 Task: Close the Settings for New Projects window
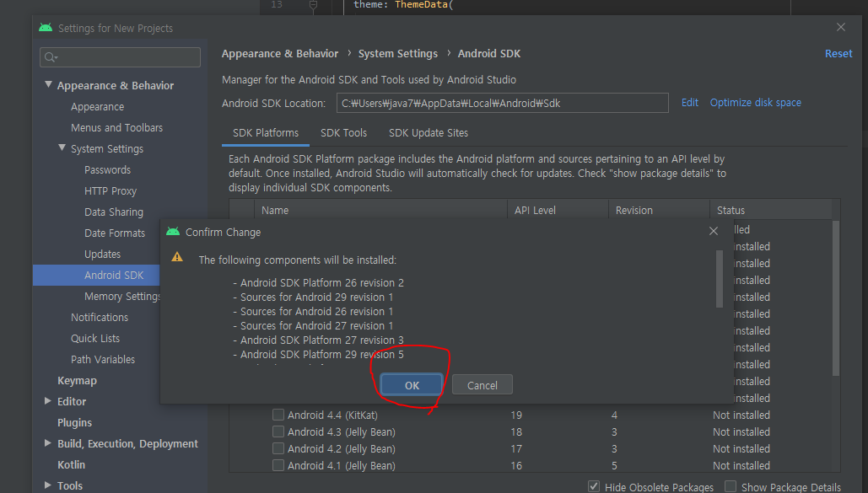[x=841, y=27]
